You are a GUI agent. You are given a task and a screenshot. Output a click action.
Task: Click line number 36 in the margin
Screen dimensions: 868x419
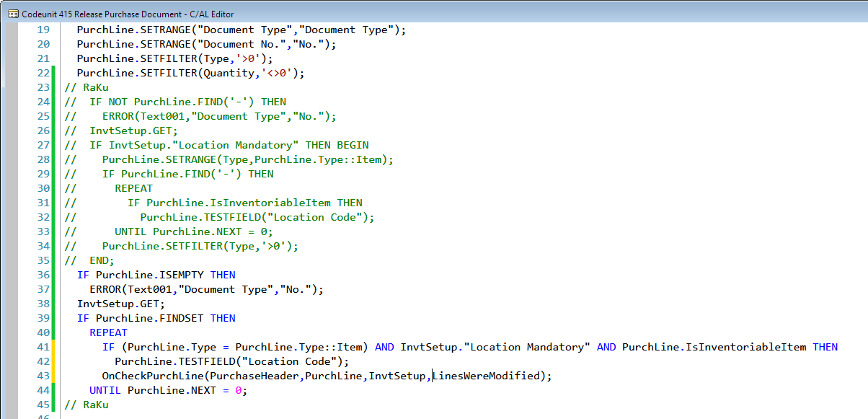[43, 275]
